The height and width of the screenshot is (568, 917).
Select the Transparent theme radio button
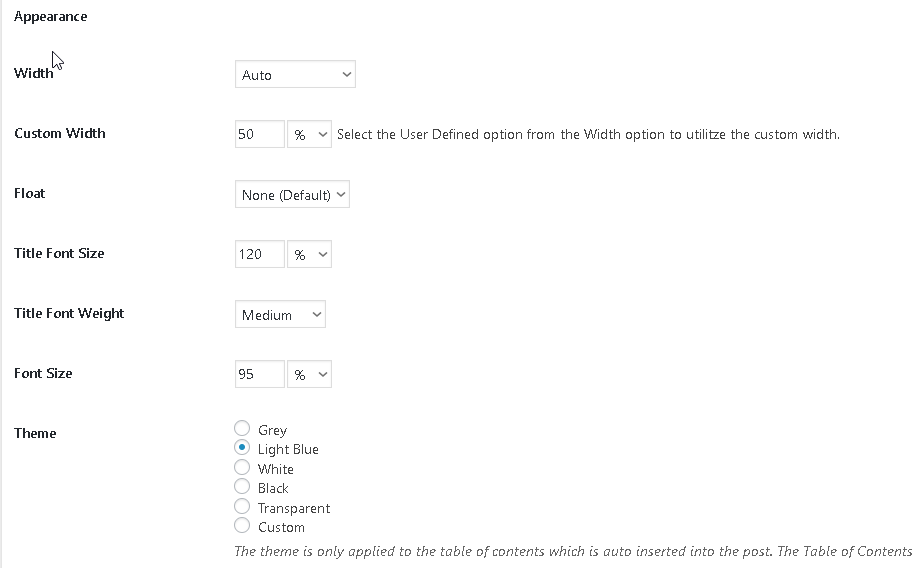[x=242, y=506]
